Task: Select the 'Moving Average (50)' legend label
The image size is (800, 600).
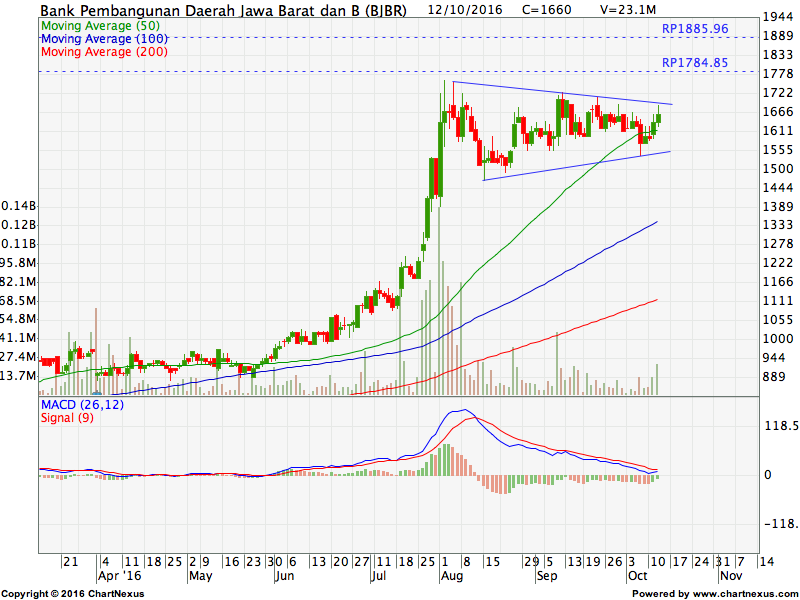Action: pyautogui.click(x=101, y=26)
